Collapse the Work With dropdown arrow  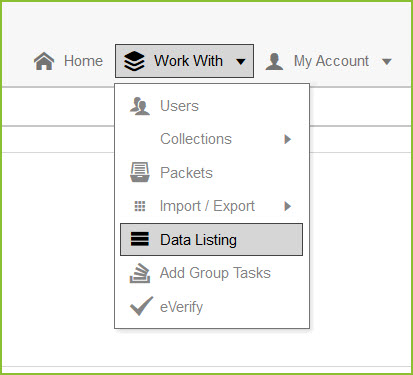241,62
